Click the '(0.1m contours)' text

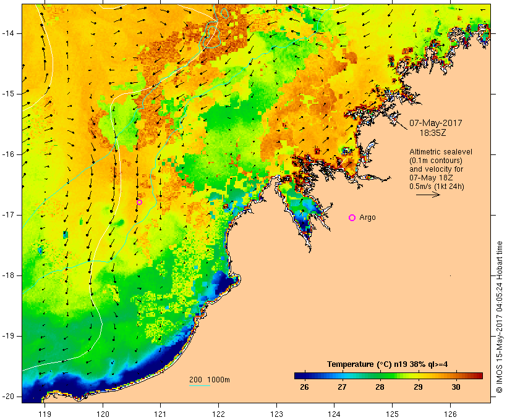(436, 161)
